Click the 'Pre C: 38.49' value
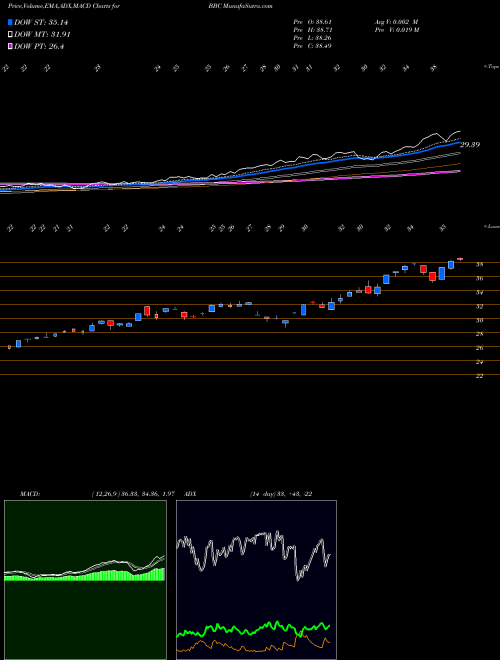The height and width of the screenshot is (660, 500). pos(312,46)
